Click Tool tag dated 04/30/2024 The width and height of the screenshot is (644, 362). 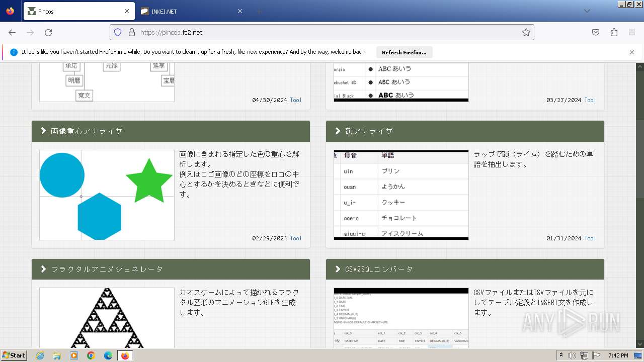[x=296, y=100]
